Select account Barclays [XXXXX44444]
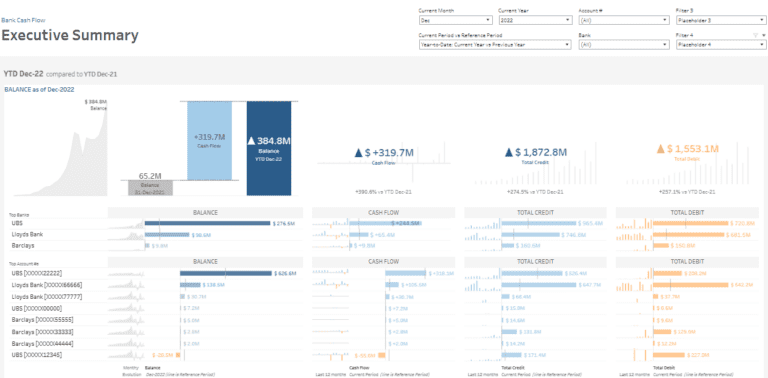The width and height of the screenshot is (768, 378). click(x=44, y=343)
